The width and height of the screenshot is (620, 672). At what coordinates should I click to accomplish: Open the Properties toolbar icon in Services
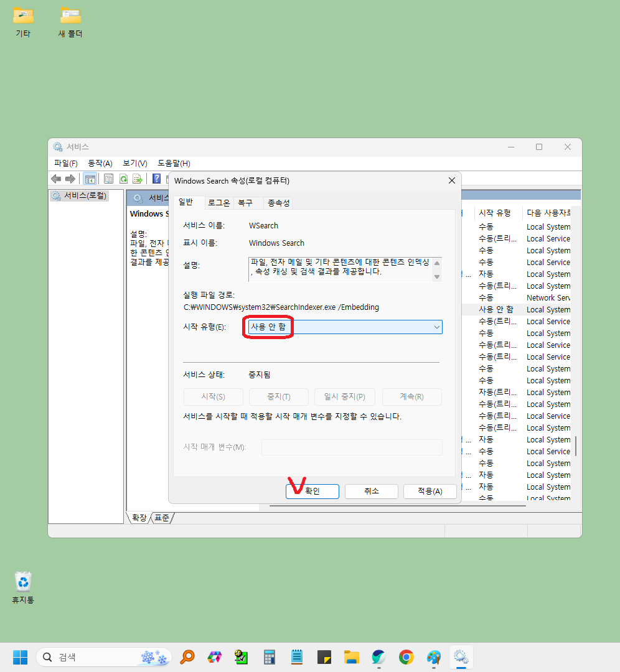(108, 179)
